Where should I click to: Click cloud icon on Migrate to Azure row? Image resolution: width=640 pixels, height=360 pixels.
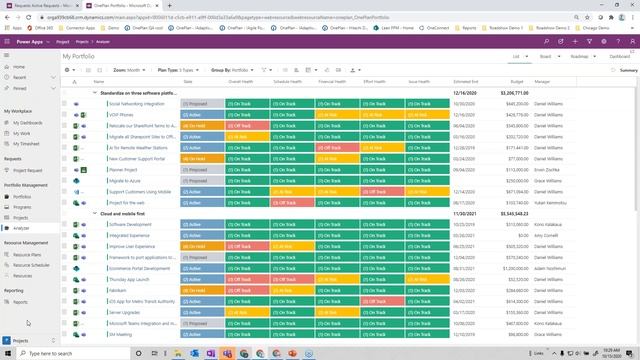[x=76, y=181]
